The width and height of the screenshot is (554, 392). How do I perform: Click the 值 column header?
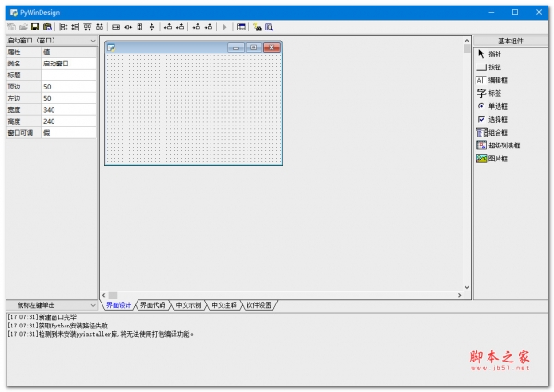(x=69, y=53)
